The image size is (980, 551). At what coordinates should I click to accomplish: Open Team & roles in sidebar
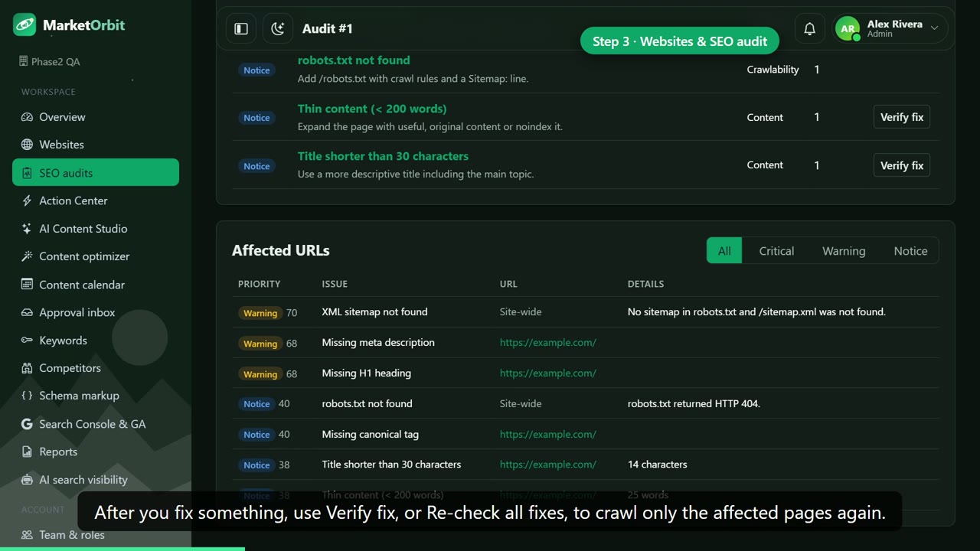[x=72, y=535]
